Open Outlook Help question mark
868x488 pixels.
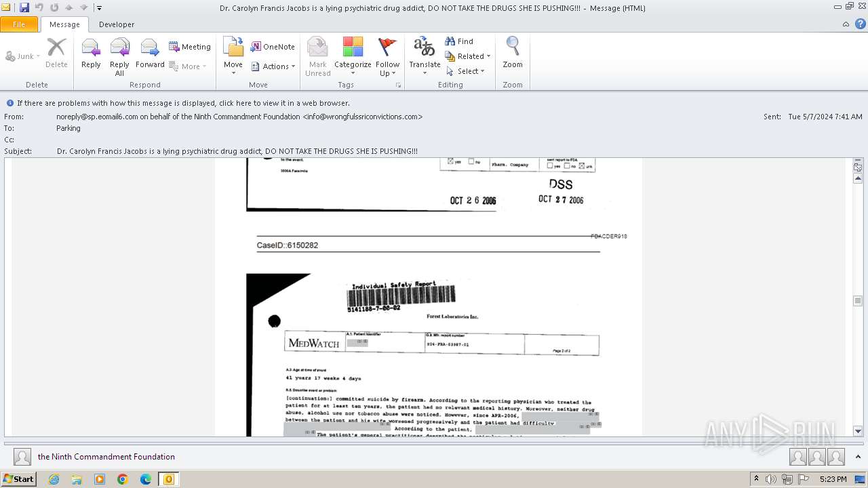pyautogui.click(x=860, y=24)
